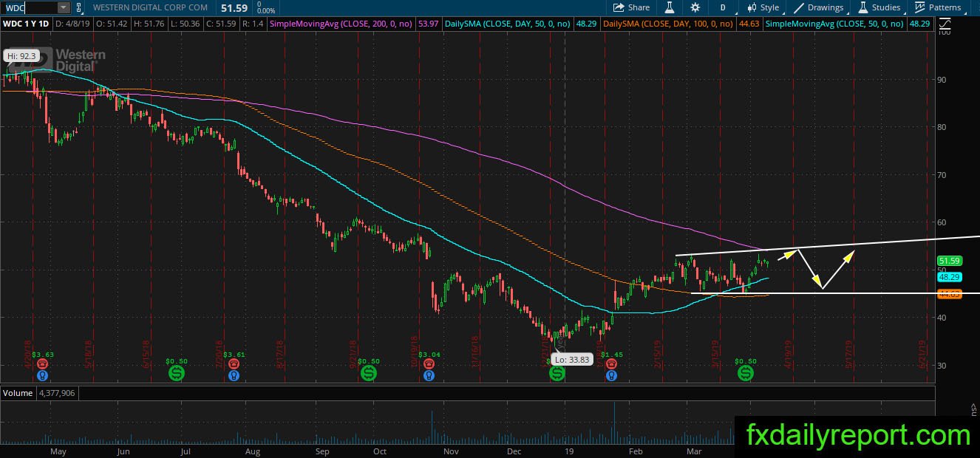Click the Feb label on time axis
This screenshot has height=458, width=980.
(x=634, y=451)
